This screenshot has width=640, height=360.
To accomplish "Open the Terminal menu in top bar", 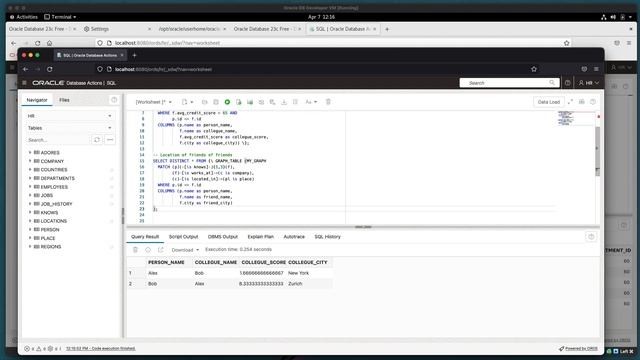I will coord(60,17).
